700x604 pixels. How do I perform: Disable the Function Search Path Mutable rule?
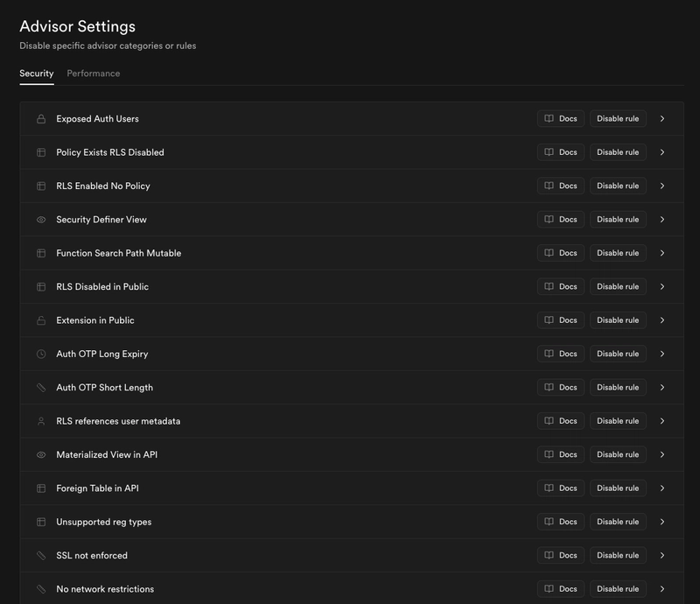618,253
